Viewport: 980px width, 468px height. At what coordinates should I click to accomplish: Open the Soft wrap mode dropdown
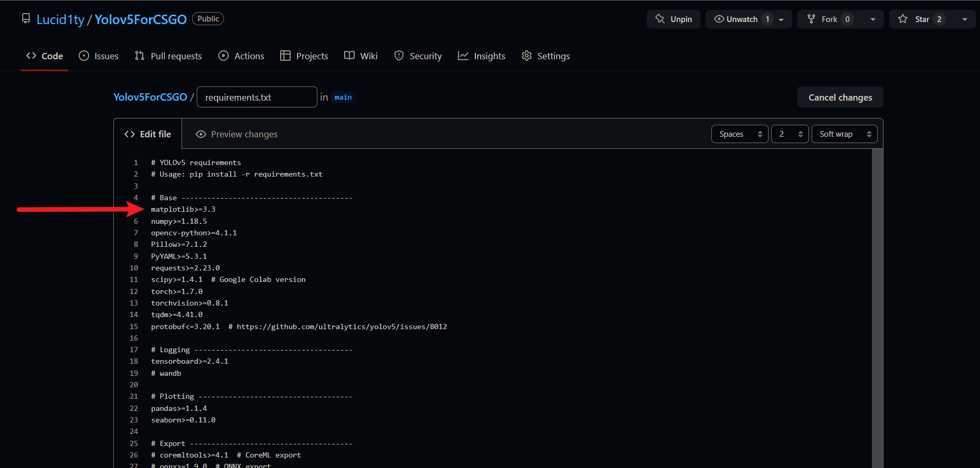click(x=845, y=134)
